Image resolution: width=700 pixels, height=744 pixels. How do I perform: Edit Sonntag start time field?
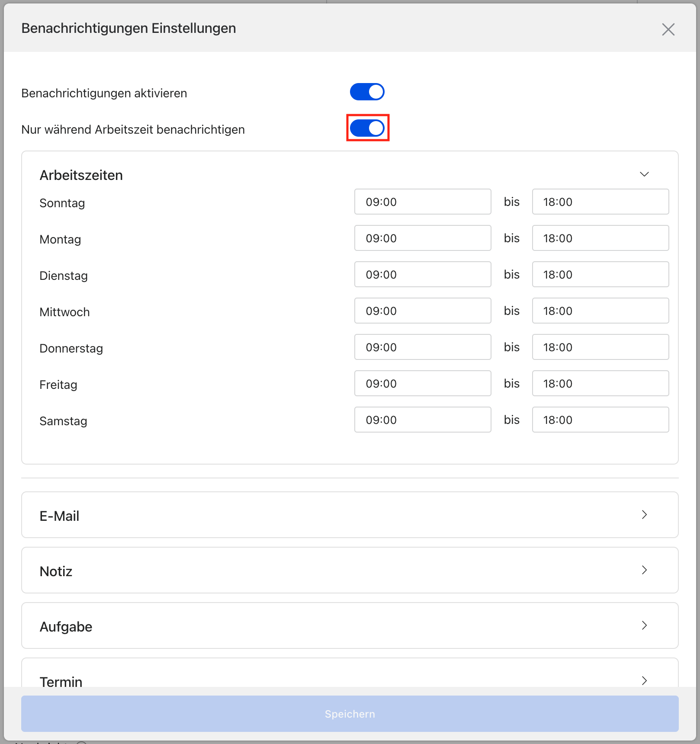click(x=422, y=202)
